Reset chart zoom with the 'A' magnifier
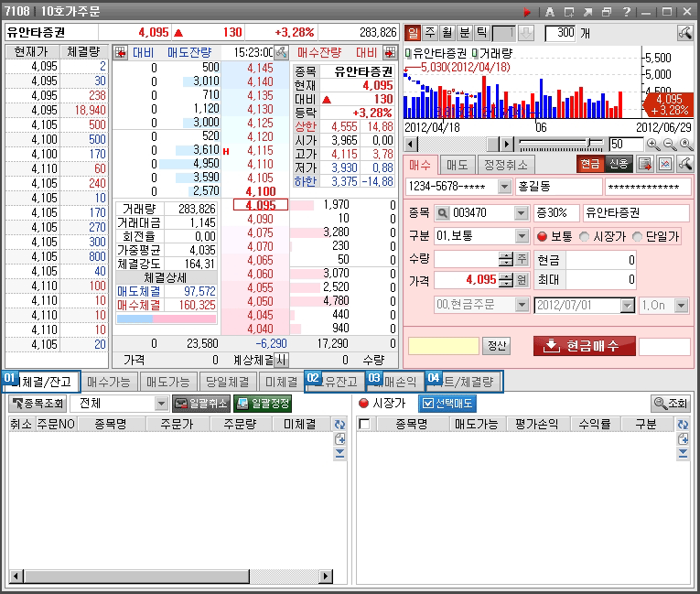This screenshot has width=700, height=594. (x=685, y=145)
